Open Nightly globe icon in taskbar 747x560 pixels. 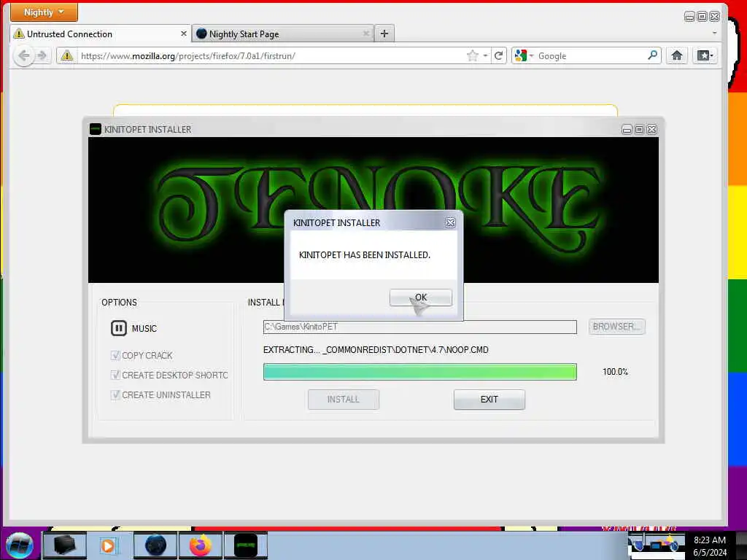pos(155,545)
